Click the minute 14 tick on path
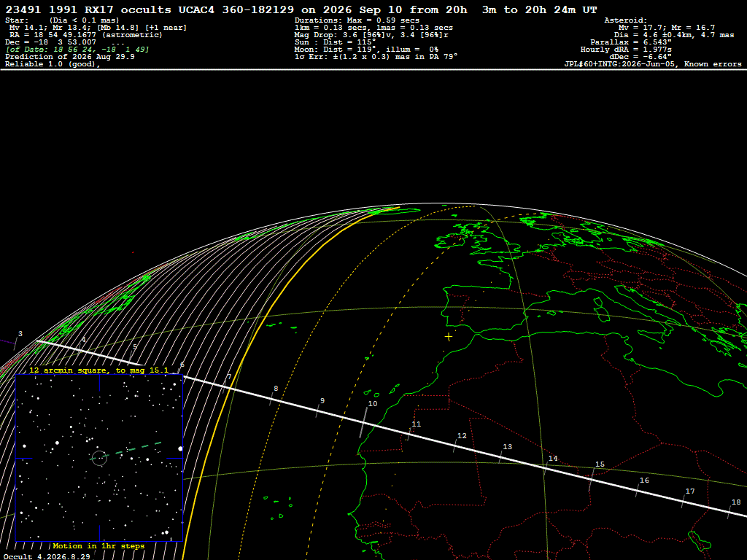The height and width of the screenshot is (560, 747). [546, 467]
